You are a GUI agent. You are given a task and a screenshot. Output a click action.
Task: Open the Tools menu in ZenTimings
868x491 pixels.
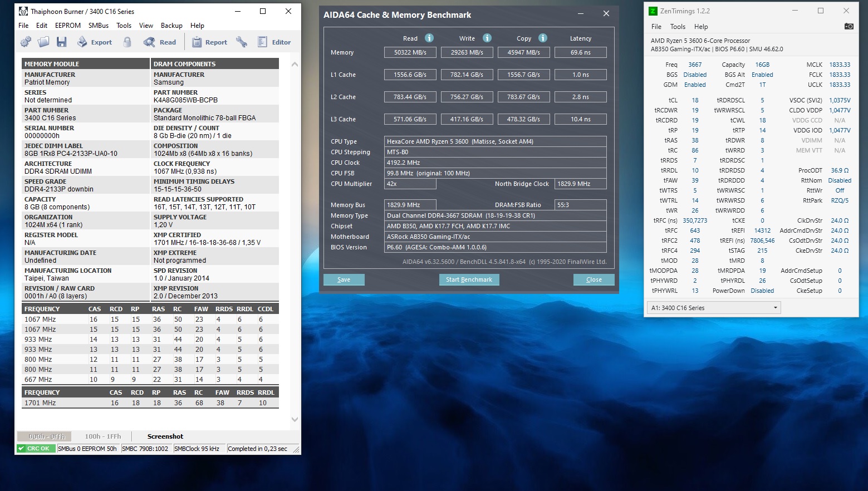(x=678, y=27)
